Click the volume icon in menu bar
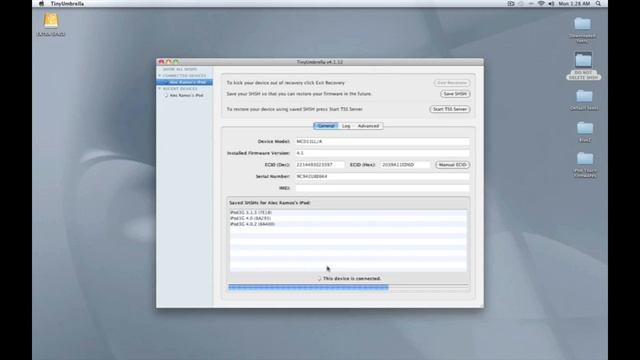Screen dimensions: 640x360 pos(551,4)
